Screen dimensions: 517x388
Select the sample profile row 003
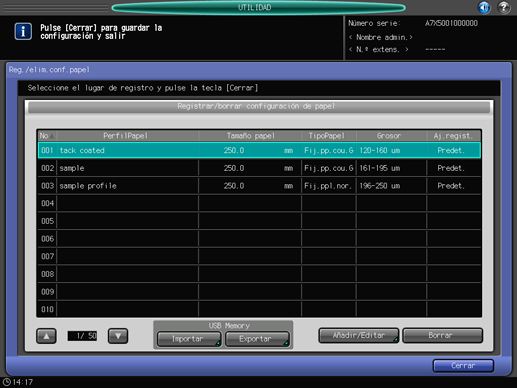[x=259, y=186]
